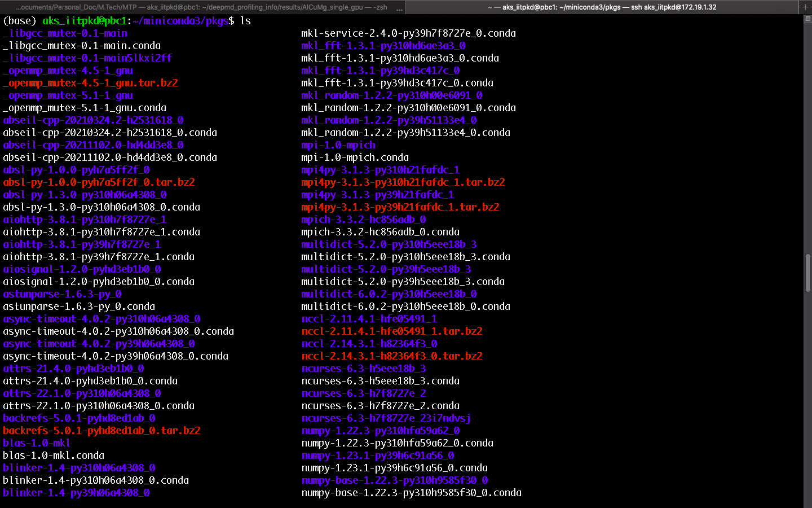The height and width of the screenshot is (508, 812).
Task: Click mkl_fft-1.3.1-py310hd6ae3a3_0.conda entry
Action: coord(400,58)
